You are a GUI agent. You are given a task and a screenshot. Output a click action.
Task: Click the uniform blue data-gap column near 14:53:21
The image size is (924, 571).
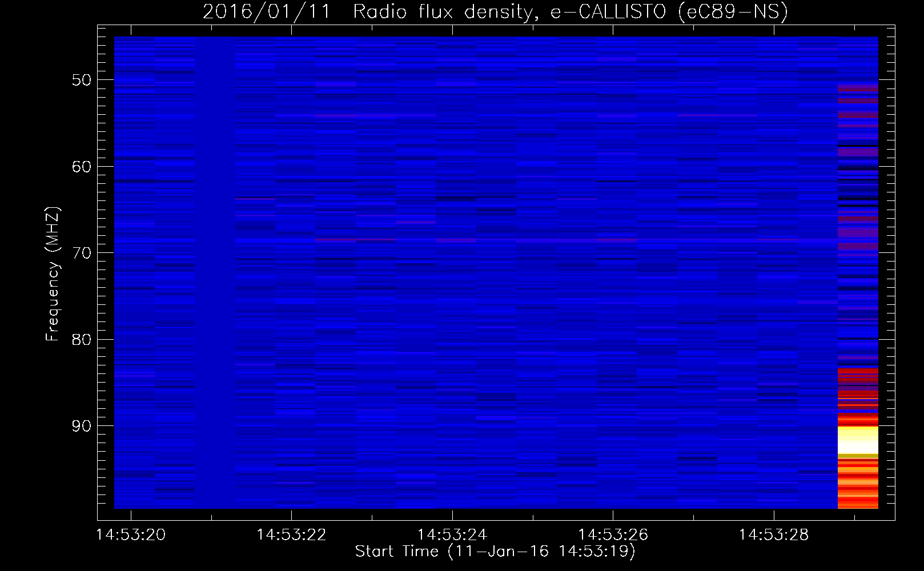pos(215,272)
